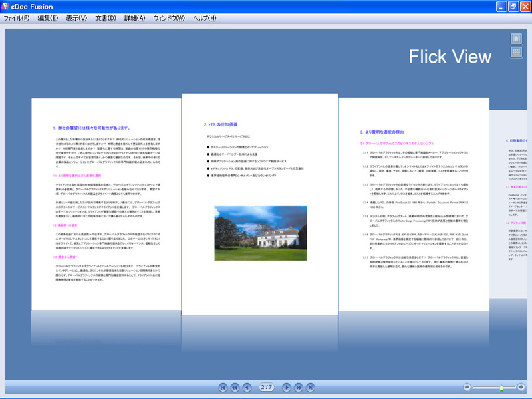Switch to single page view icon
The image size is (532, 399).
click(517, 39)
